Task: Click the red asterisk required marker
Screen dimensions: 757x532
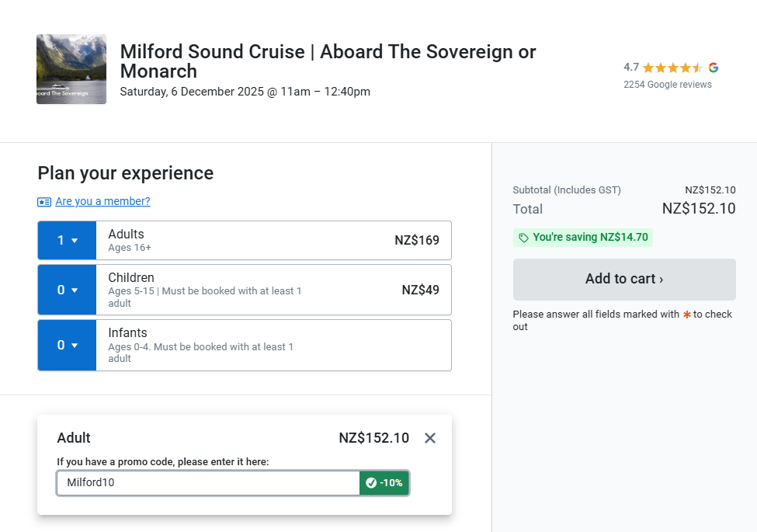Action: click(x=686, y=315)
